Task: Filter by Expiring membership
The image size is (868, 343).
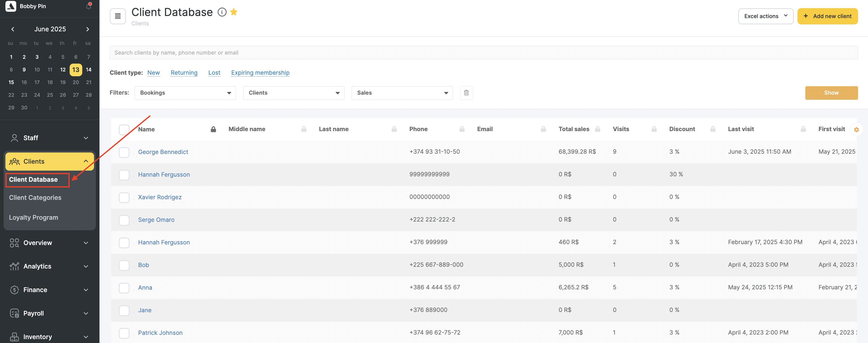Action: click(x=260, y=73)
